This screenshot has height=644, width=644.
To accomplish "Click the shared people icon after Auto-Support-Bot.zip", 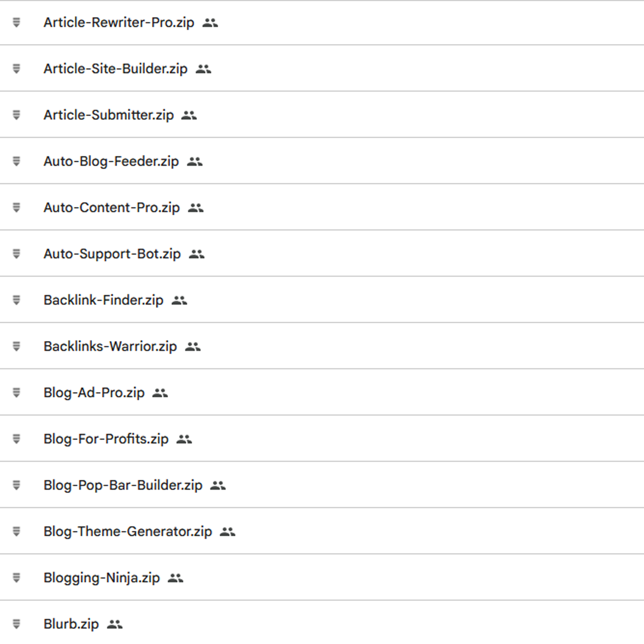I will [x=196, y=254].
